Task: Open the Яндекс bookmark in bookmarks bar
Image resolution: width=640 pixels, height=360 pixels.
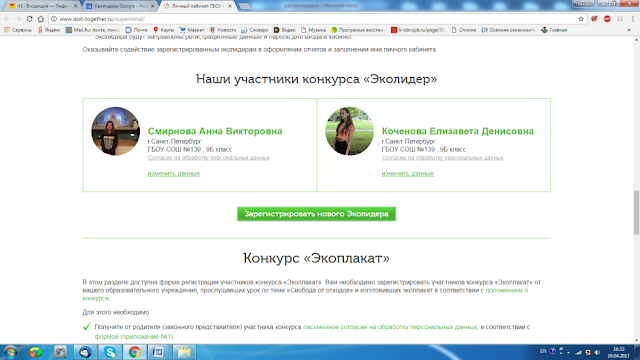Action: tap(49, 30)
